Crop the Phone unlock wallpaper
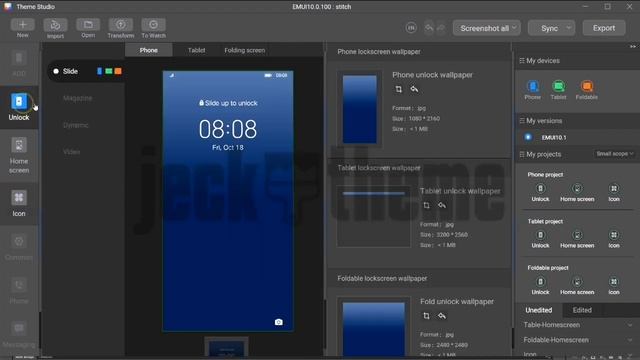This screenshot has width=640, height=360. coord(399,89)
